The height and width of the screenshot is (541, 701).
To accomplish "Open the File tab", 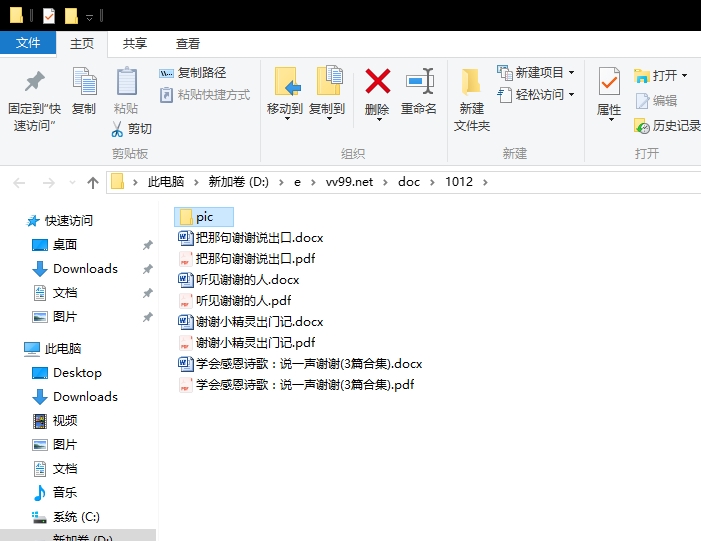I will coord(28,43).
